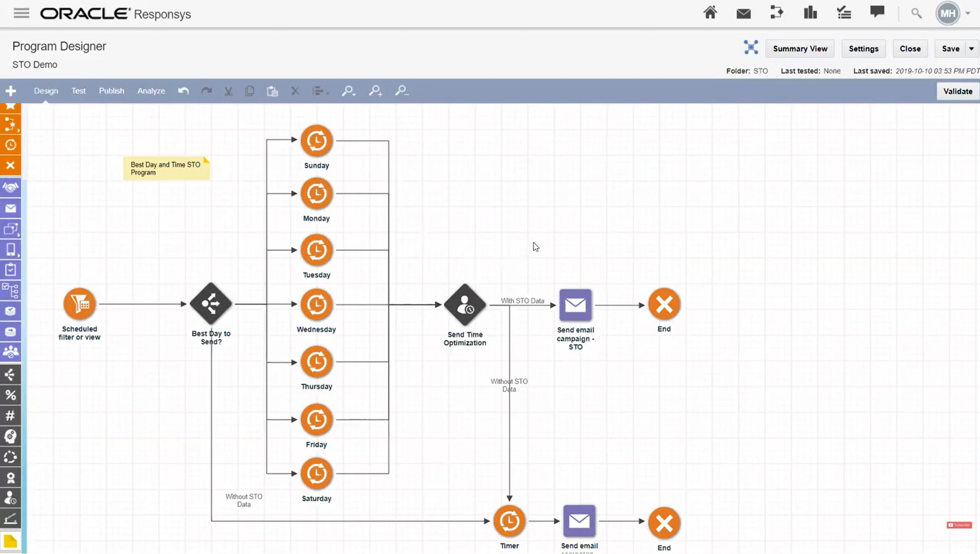Select the Best Day to Send switch node
The width and height of the screenshot is (980, 554).
[x=211, y=304]
